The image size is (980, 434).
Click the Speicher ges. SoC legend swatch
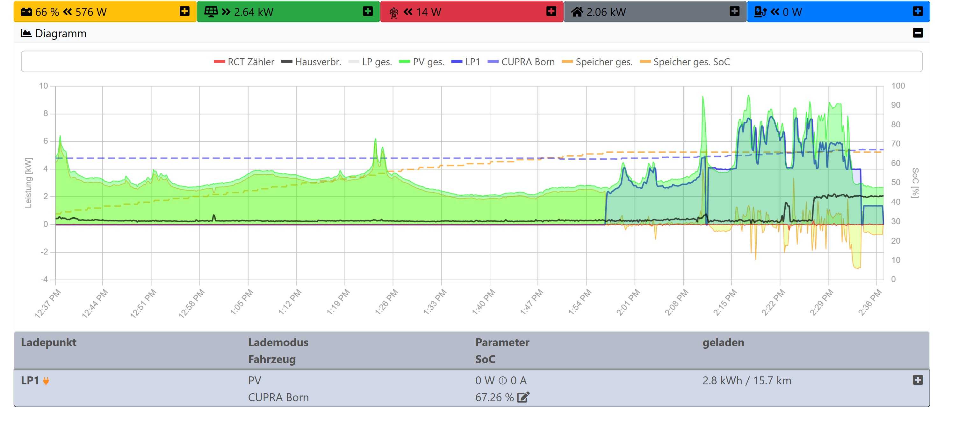[645, 62]
